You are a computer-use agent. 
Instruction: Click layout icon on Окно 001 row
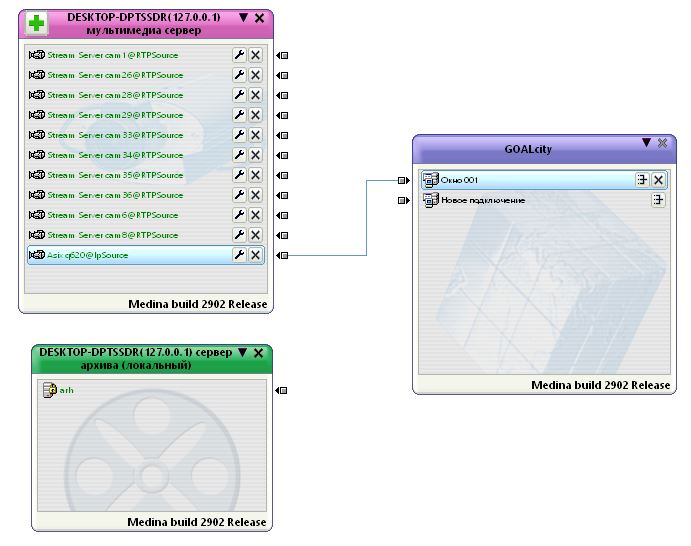pos(642,180)
